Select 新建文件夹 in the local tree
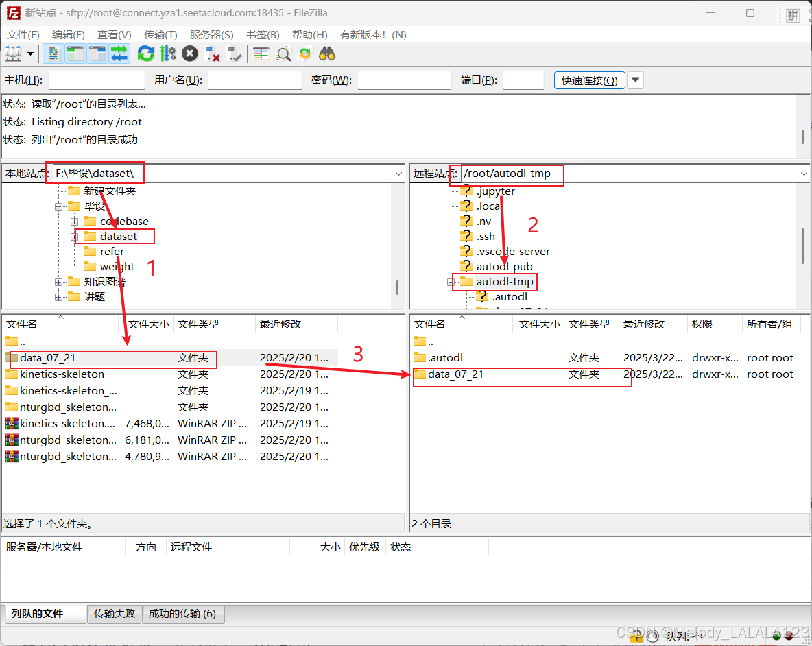The width and height of the screenshot is (812, 646). coord(109,191)
